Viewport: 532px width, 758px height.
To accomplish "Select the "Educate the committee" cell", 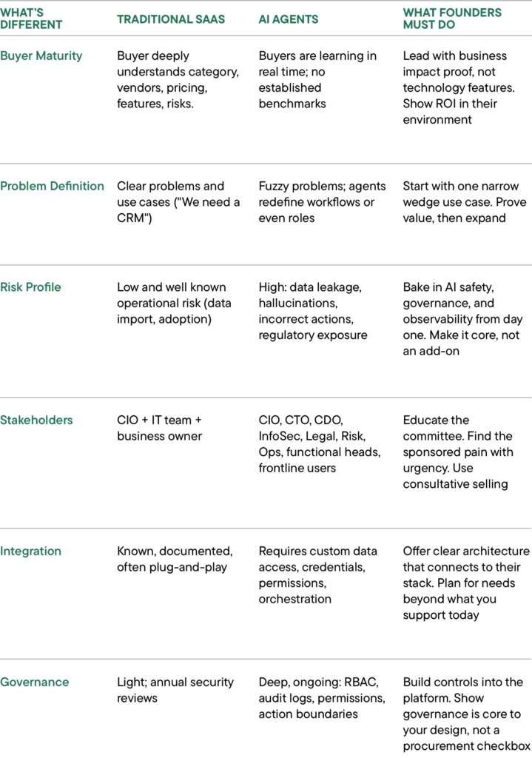I will [456, 452].
